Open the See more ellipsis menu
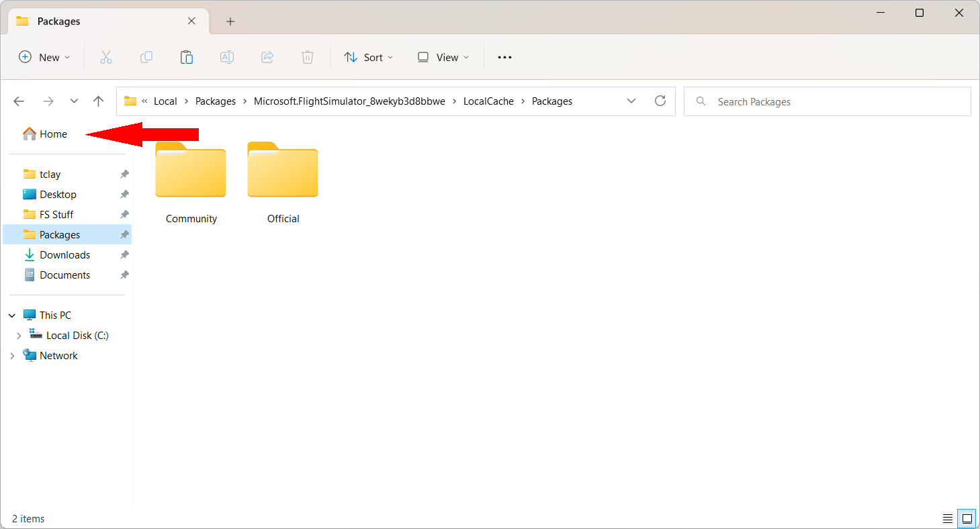980x529 pixels. click(x=504, y=57)
